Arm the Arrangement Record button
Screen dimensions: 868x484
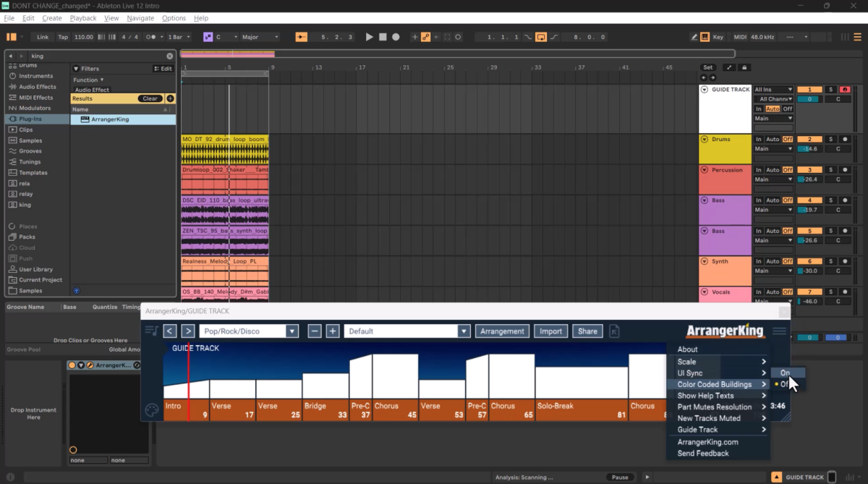coord(396,37)
